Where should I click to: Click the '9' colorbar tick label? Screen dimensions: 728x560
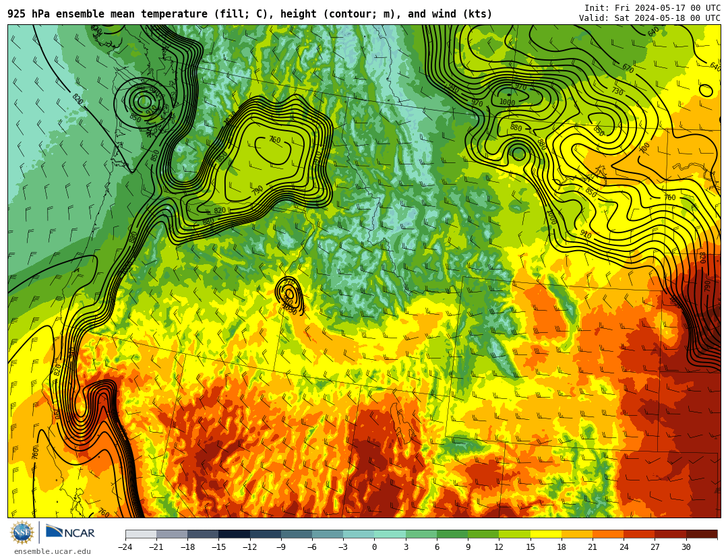point(468,547)
